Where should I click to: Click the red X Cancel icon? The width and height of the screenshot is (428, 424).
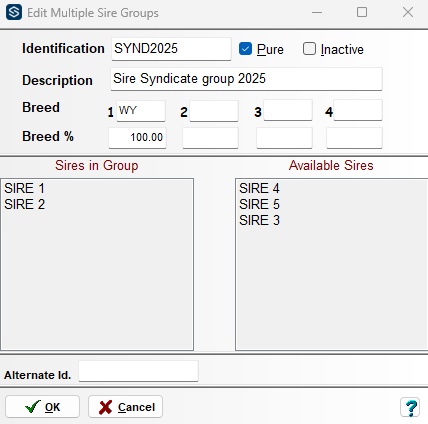tap(105, 407)
